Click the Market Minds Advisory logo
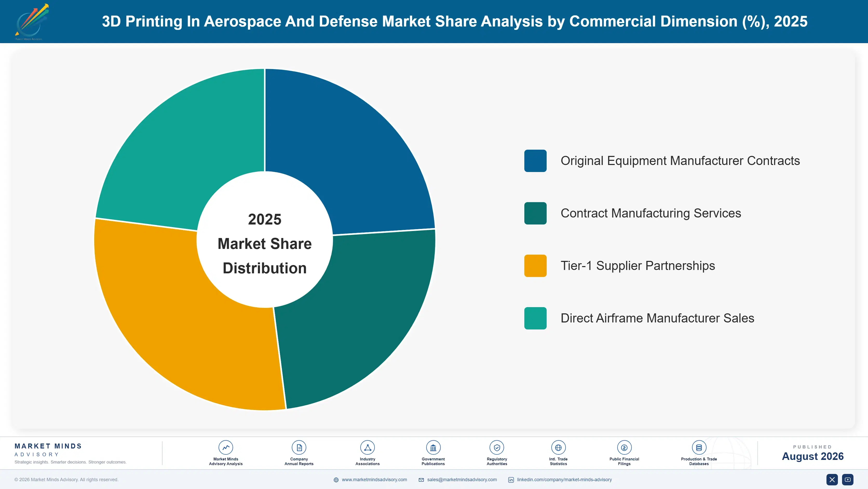 coord(32,22)
